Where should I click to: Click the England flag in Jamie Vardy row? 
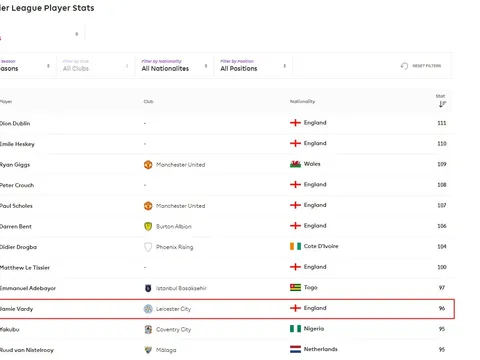tap(295, 308)
